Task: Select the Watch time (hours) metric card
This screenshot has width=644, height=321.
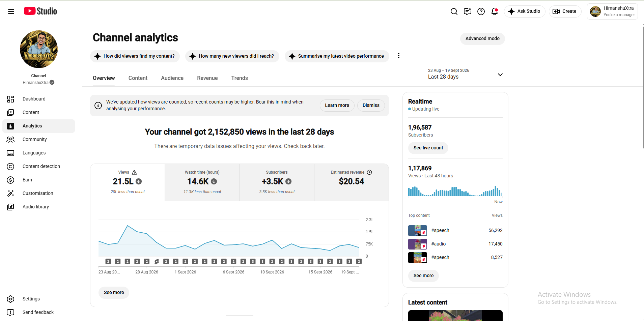Action: point(202,182)
